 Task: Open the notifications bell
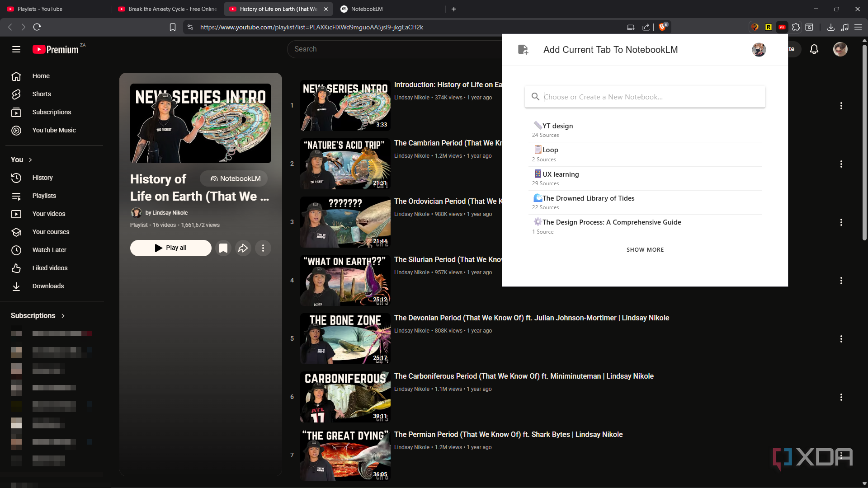point(814,49)
